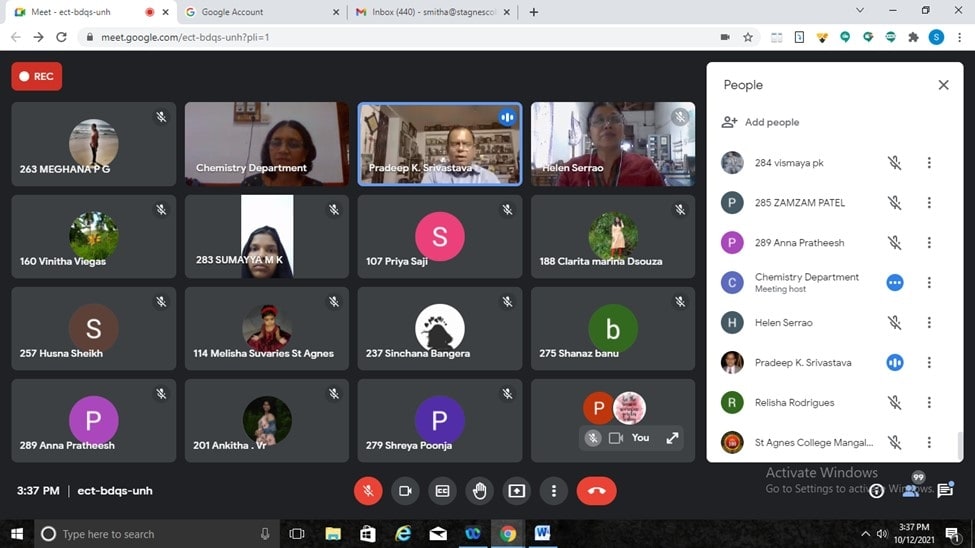
Task: Mute Helen Serrao in the People list
Action: pos(894,323)
